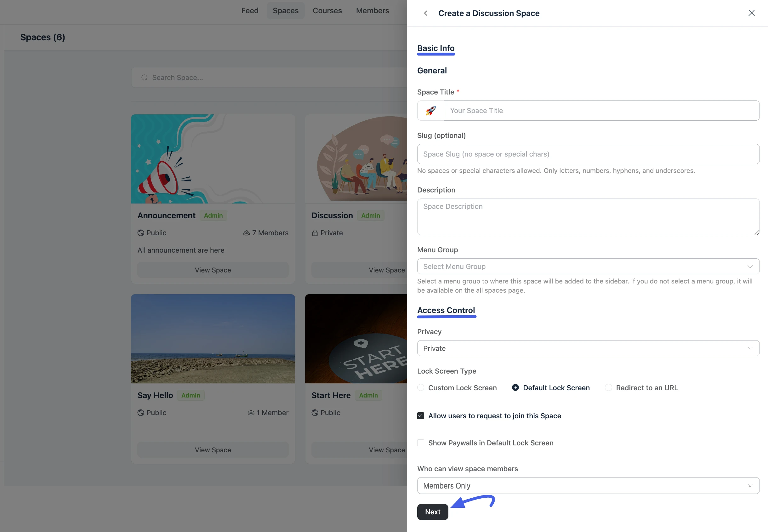Viewport: 768px width, 532px height.
Task: Open the Start Here cover image
Action: pyautogui.click(x=356, y=339)
